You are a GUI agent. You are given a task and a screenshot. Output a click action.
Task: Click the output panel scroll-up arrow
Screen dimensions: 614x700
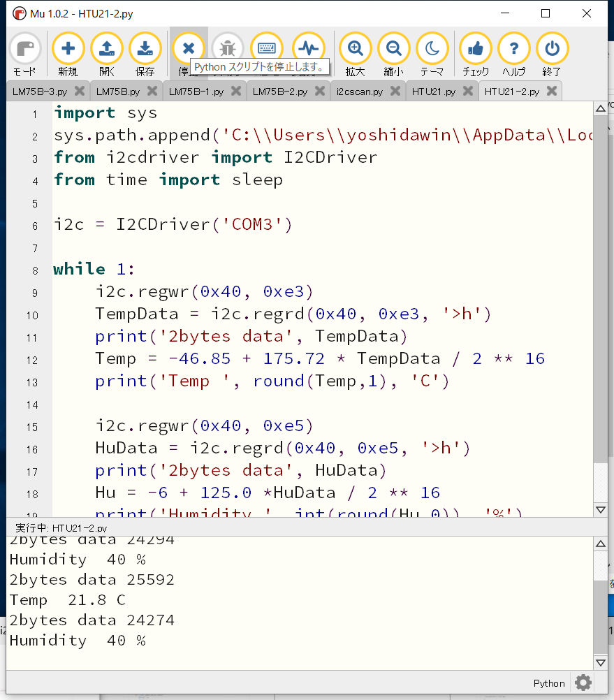(x=601, y=544)
